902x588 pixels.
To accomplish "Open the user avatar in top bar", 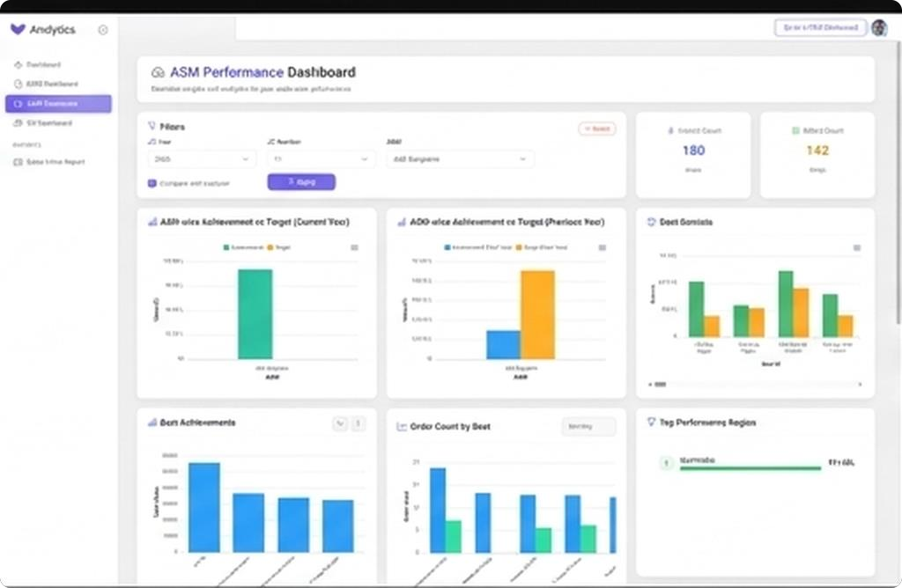I will pyautogui.click(x=879, y=27).
